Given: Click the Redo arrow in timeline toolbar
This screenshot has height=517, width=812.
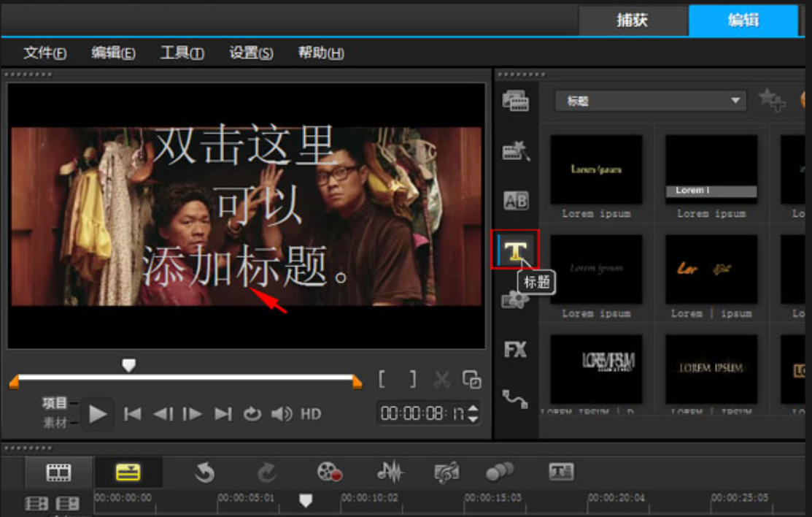Looking at the screenshot, I should 267,472.
